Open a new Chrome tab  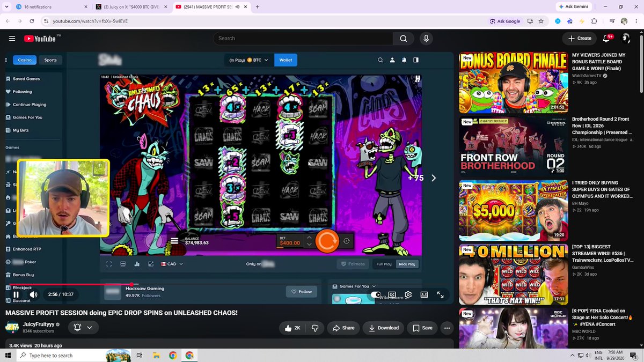(x=258, y=6)
